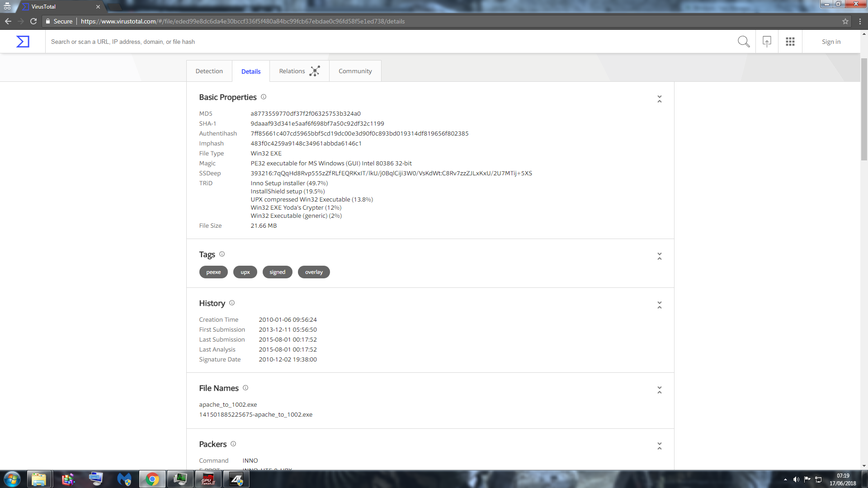Click the GPU Tweak taskbar icon
This screenshot has width=868, height=488.
208,479
